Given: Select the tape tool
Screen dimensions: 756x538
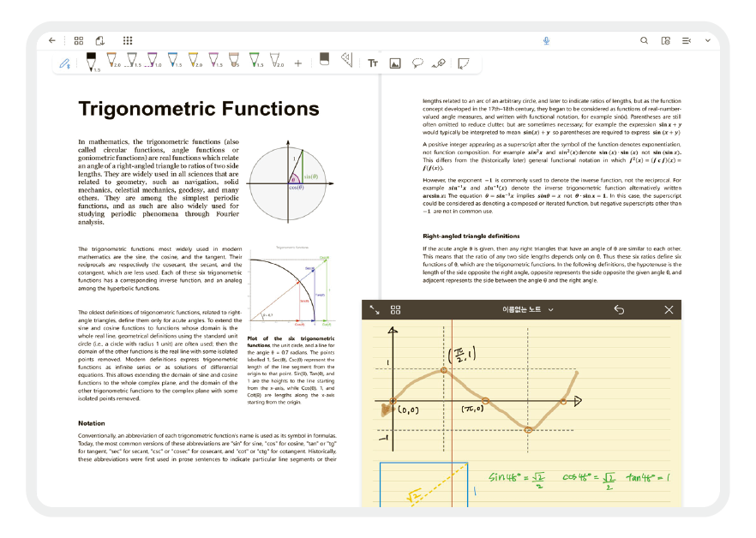Looking at the screenshot, I should (439, 63).
